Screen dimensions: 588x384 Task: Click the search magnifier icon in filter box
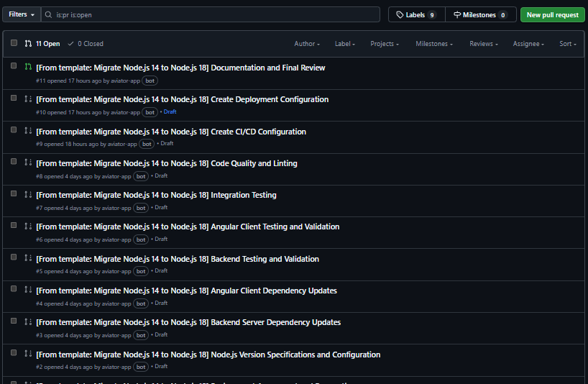coord(48,14)
